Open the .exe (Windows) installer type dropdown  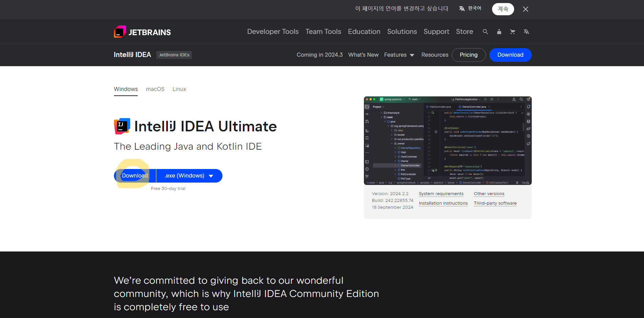[x=189, y=176]
